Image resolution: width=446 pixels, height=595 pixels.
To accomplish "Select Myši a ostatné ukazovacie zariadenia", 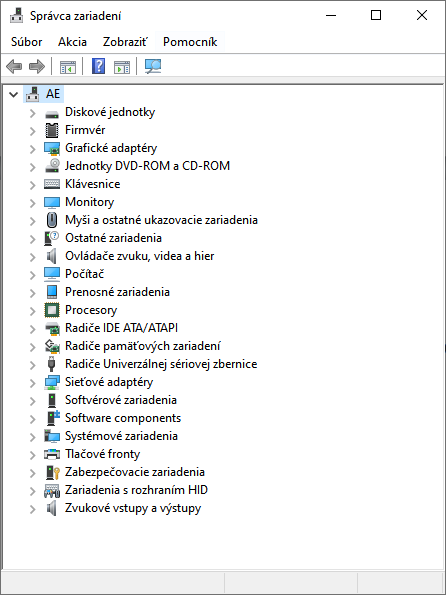I will click(x=161, y=220).
